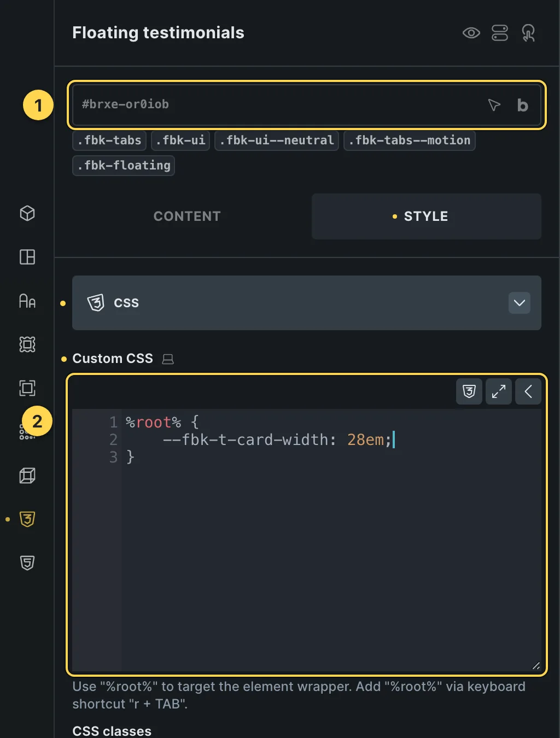The height and width of the screenshot is (738, 560).
Task: Click the CSS classes label
Action: point(112,731)
